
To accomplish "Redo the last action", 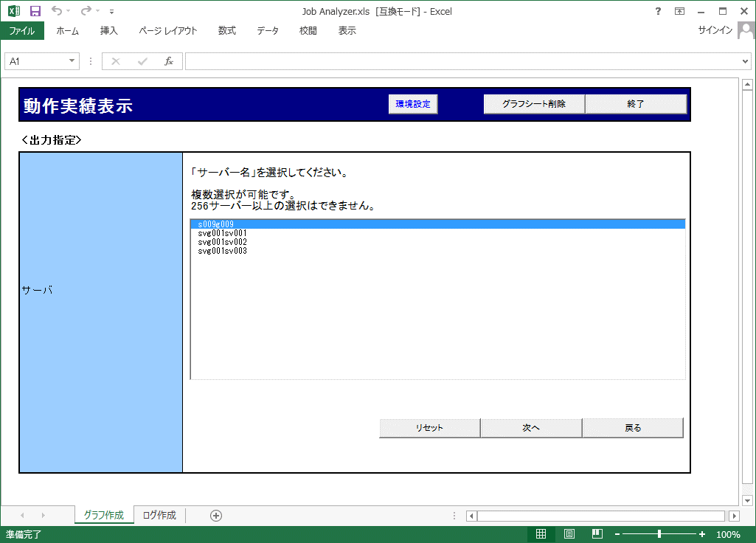I will (x=86, y=10).
